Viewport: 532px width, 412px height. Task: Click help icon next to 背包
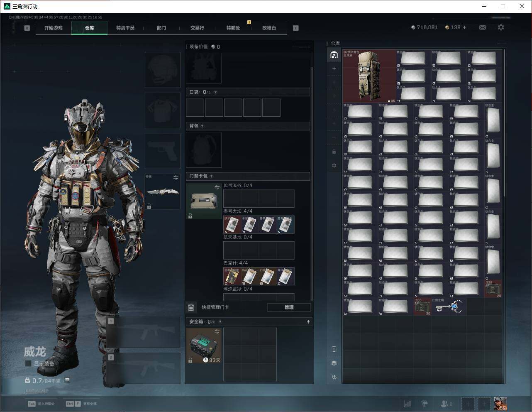pyautogui.click(x=202, y=126)
